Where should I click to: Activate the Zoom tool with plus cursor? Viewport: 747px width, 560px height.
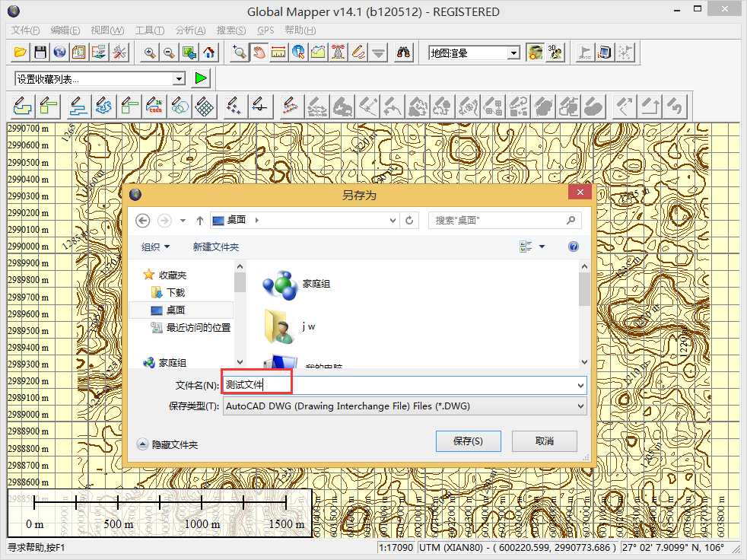(239, 52)
